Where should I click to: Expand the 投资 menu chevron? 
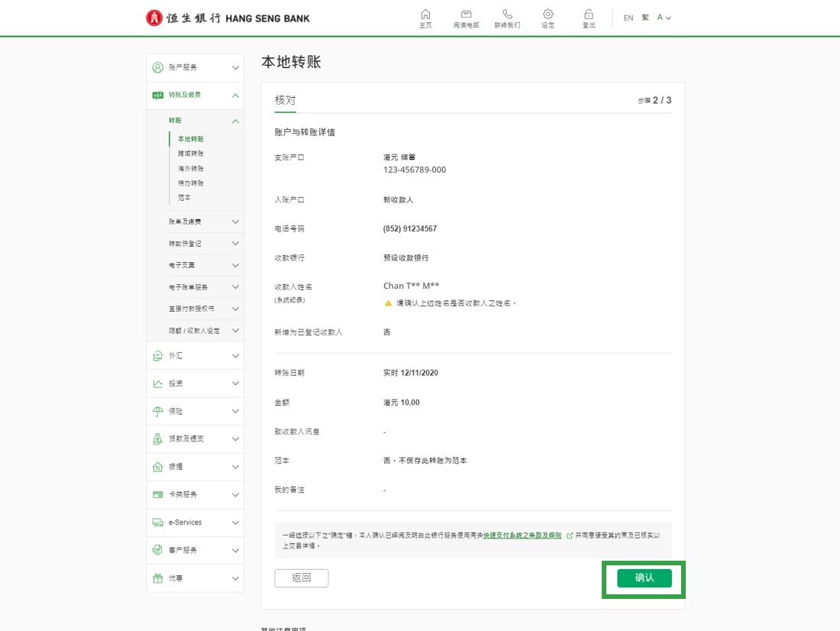click(x=235, y=383)
